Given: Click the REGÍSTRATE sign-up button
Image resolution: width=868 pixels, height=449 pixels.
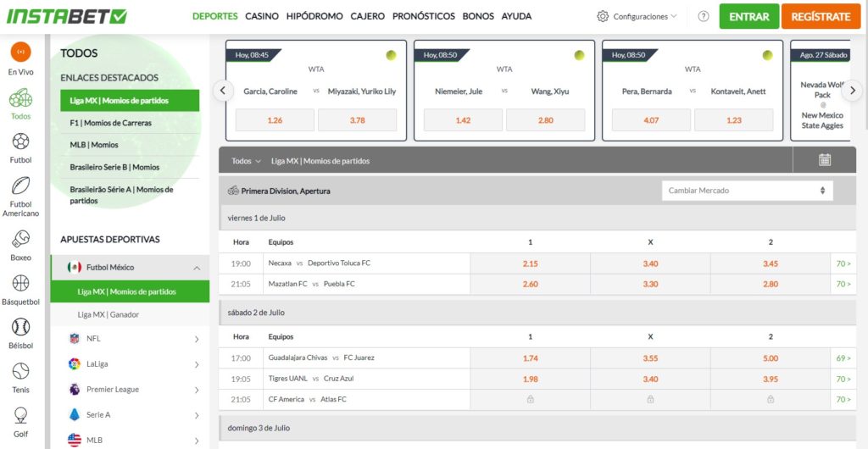Looking at the screenshot, I should pos(821,17).
